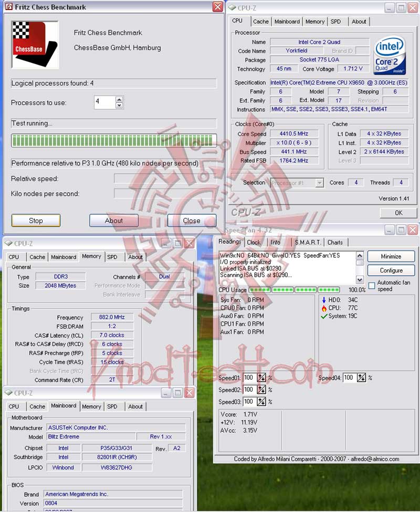Minimize the top CPU-Z window

(x=390, y=8)
